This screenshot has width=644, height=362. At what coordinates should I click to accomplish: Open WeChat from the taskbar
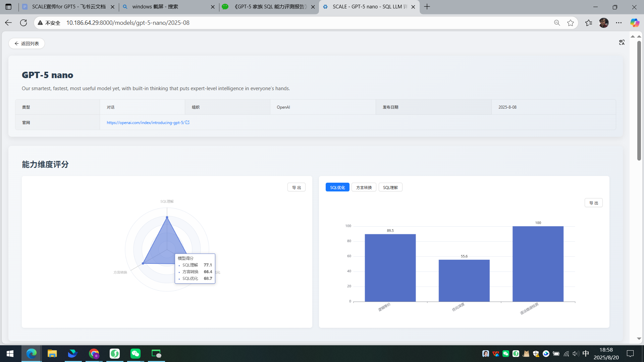point(136,354)
